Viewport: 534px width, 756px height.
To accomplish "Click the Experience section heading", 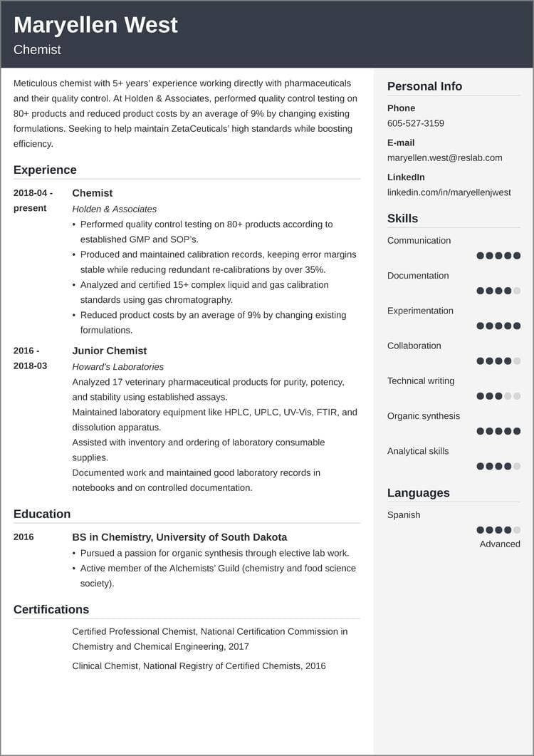I will pyautogui.click(x=45, y=170).
